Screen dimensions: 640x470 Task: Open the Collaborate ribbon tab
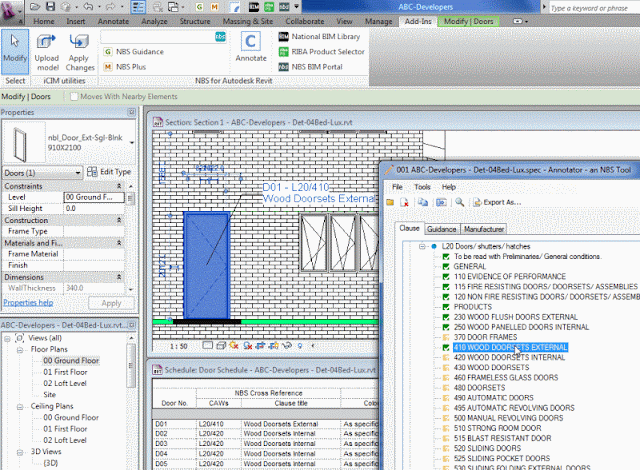[304, 21]
